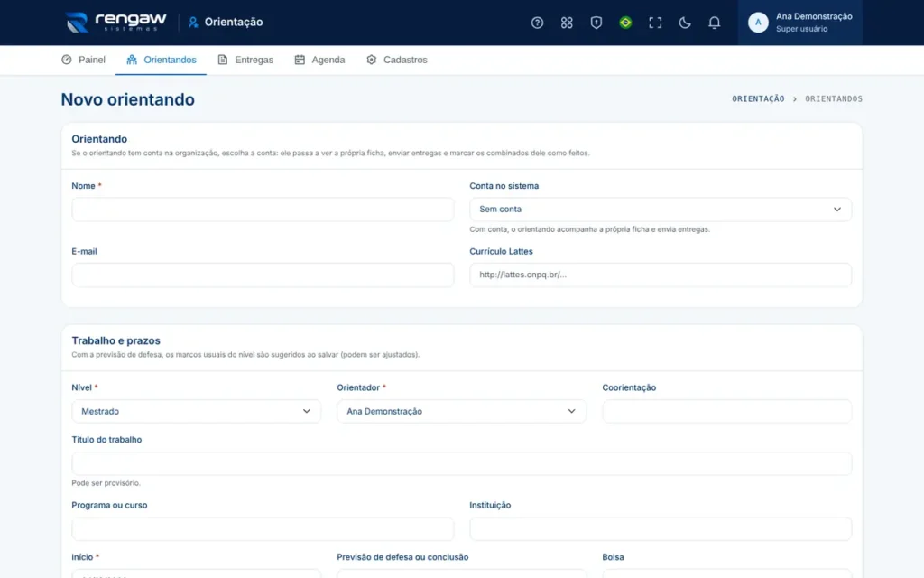Viewport: 924px width, 578px height.
Task: Focus the Instituição input field
Action: [x=660, y=529]
